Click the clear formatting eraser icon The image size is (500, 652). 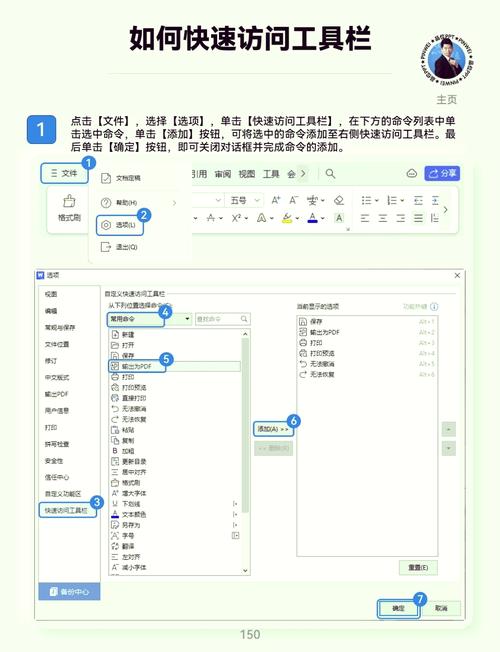(339, 201)
